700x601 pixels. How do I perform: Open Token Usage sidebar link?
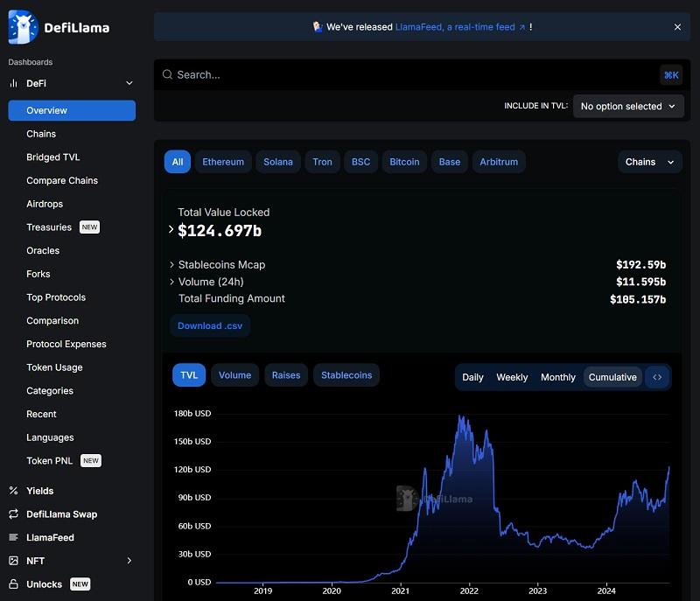point(54,367)
